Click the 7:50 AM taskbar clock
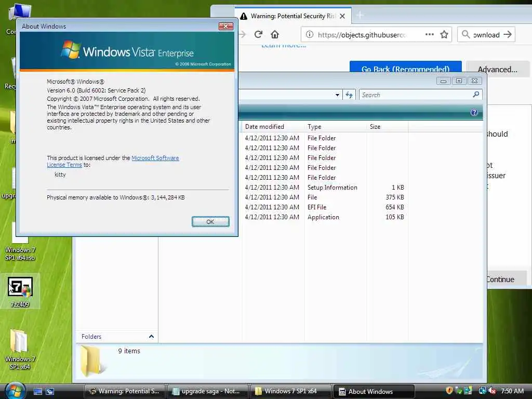Screen dimensions: 532x399 pos(512,391)
